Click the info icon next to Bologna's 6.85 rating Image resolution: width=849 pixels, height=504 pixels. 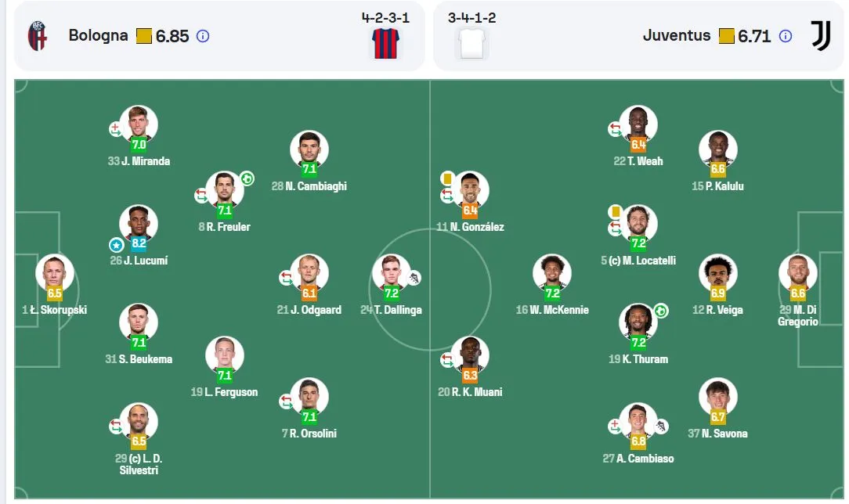click(x=203, y=36)
